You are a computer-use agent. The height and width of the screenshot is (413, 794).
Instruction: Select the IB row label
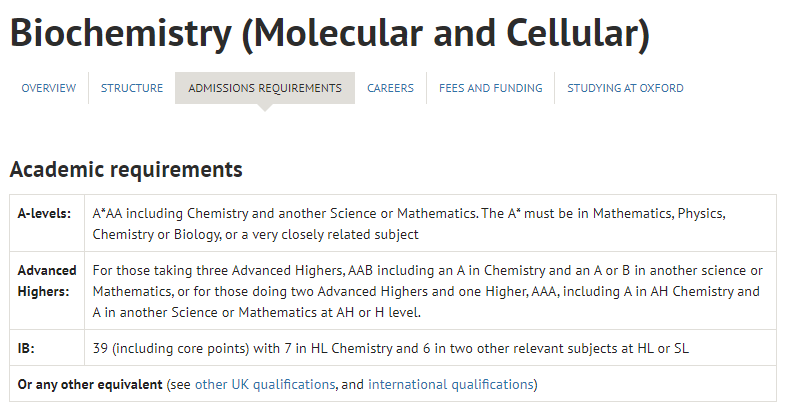pos(26,349)
